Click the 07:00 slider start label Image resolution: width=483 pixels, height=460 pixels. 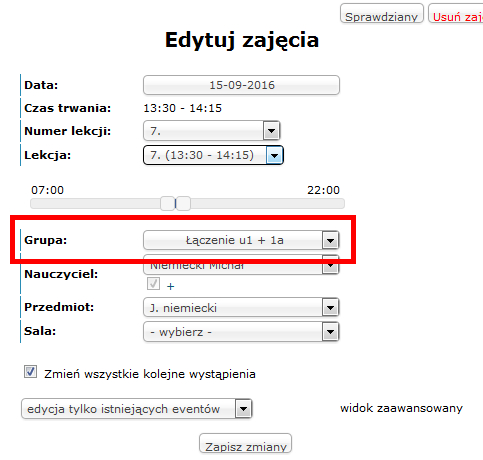(47, 190)
